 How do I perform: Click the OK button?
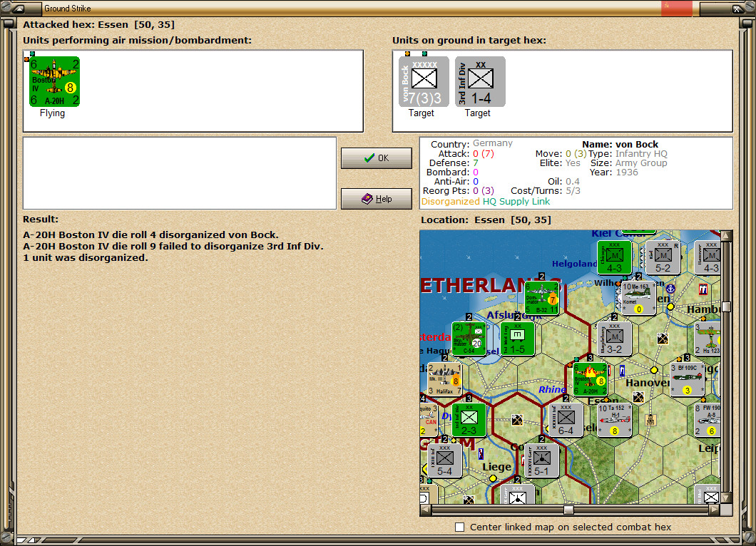pyautogui.click(x=376, y=158)
